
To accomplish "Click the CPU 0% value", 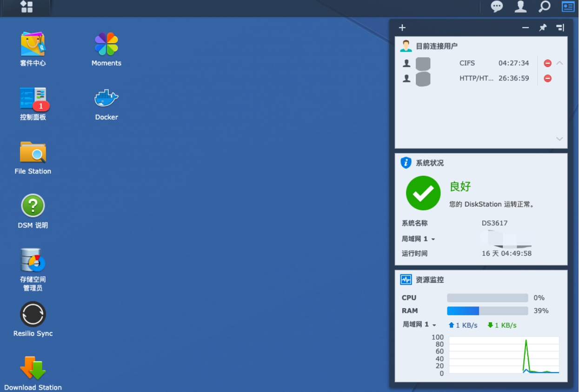I will point(539,298).
